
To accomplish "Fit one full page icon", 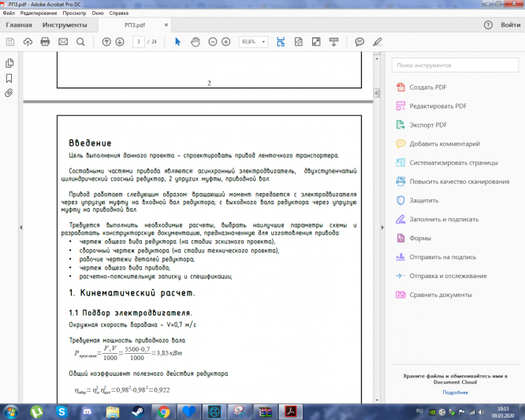I will pos(298,42).
